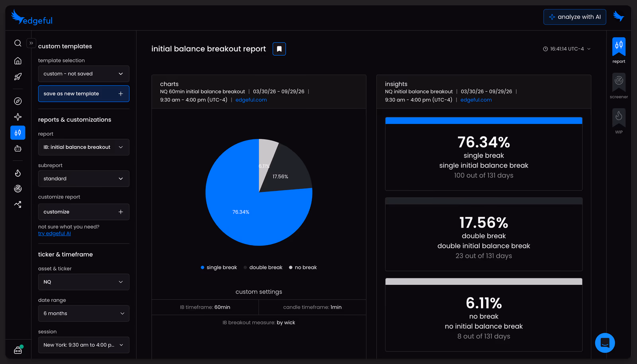Open the time zone selector 16:41:14 UTC-4
Image resolution: width=637 pixels, height=364 pixels.
(x=567, y=49)
